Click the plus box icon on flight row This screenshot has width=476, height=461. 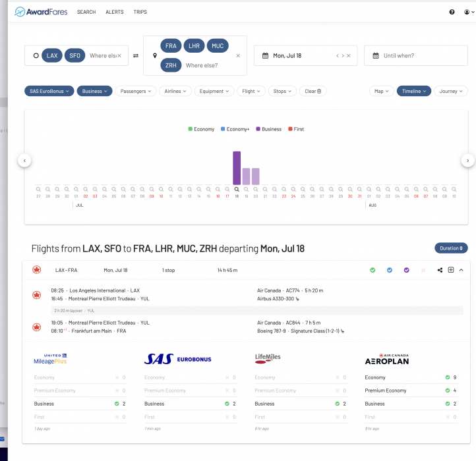coord(451,270)
